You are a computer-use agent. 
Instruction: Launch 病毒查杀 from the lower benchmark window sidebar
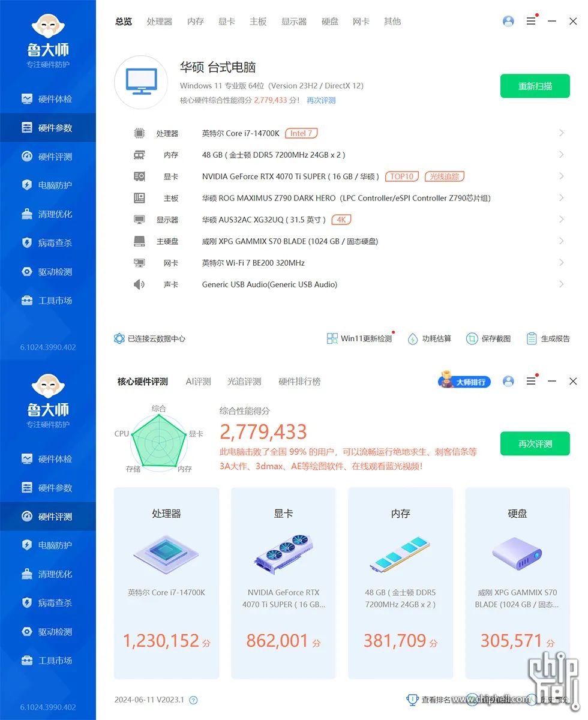[x=48, y=603]
